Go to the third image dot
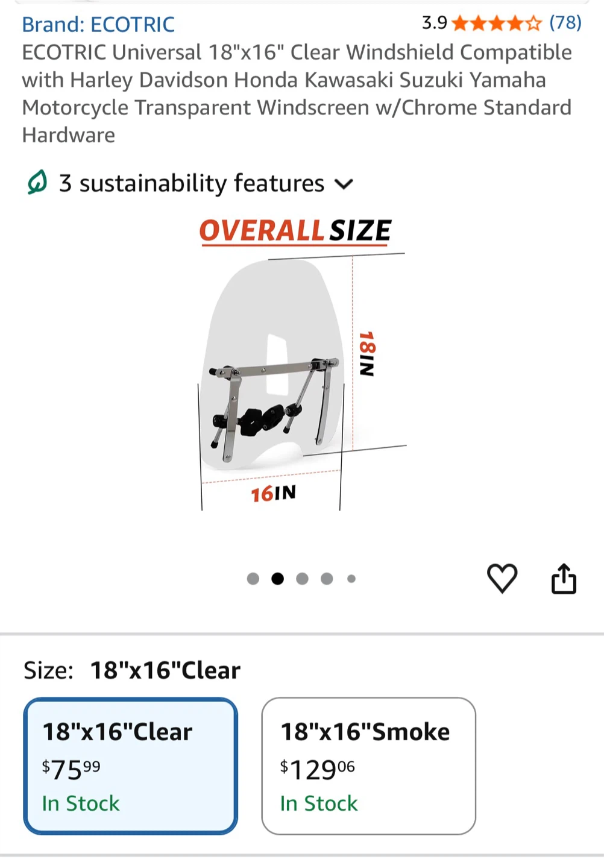 (x=302, y=579)
